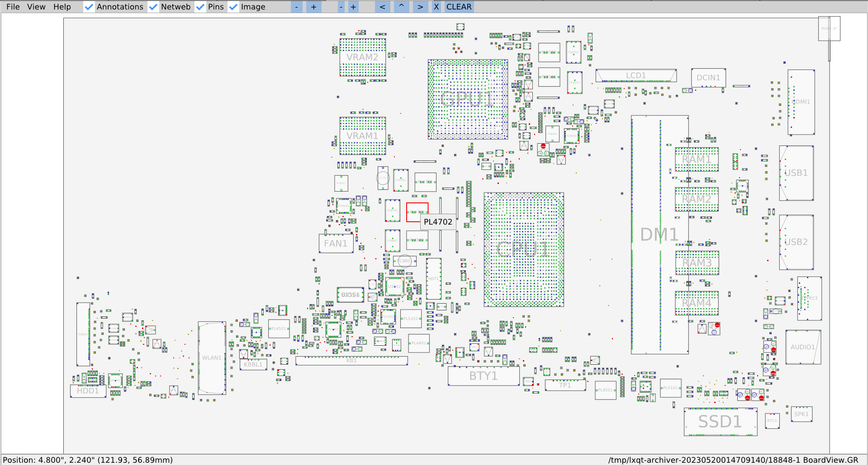Click the narrow minus button left of arrows
This screenshot has height=465, width=868.
tap(341, 7)
